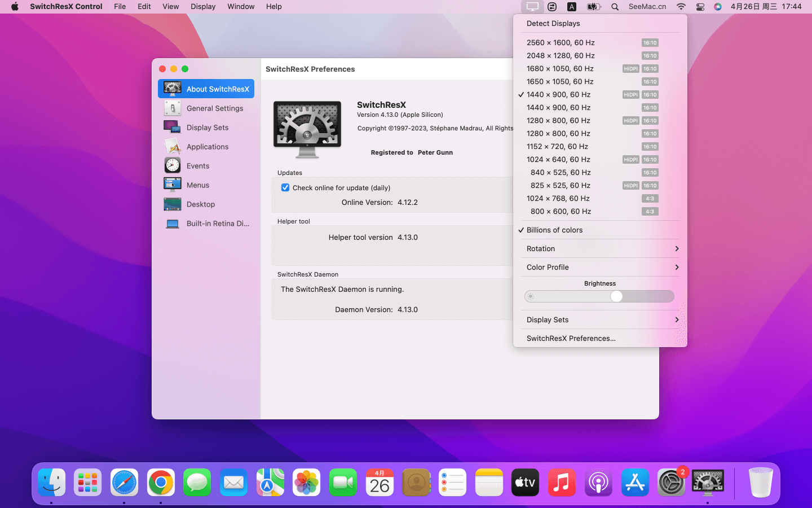This screenshot has height=508, width=812.
Task: Click the Brightness slider thumb
Action: tap(616, 296)
